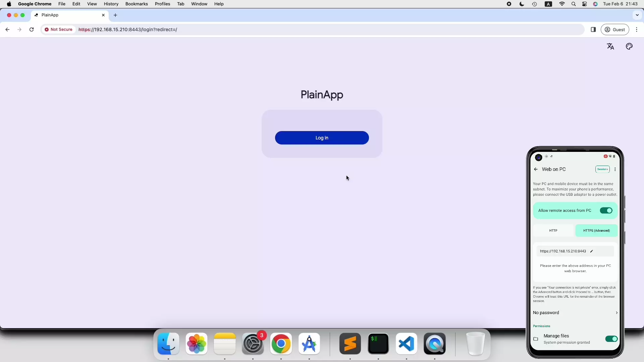This screenshot has height=362, width=644.
Task: Reload the PlainApp page
Action: click(x=32, y=29)
